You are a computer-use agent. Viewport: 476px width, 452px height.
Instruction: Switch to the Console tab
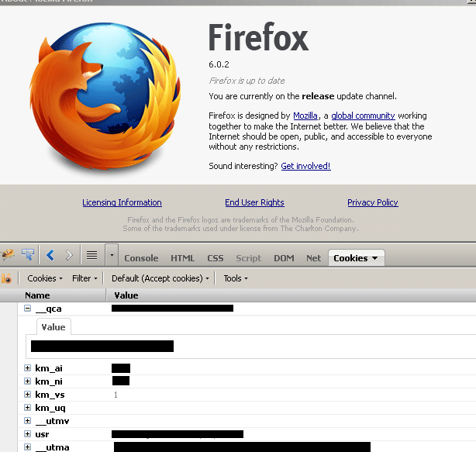click(x=141, y=258)
